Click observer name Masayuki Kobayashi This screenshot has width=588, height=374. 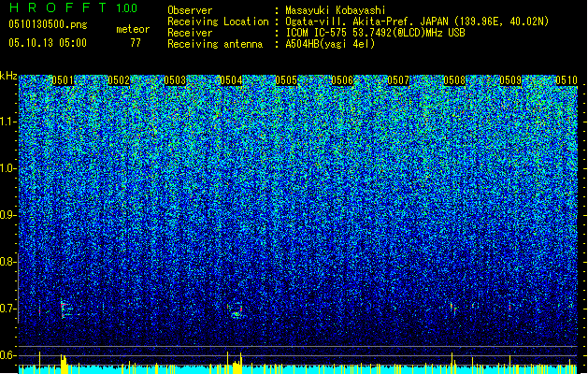coord(336,10)
